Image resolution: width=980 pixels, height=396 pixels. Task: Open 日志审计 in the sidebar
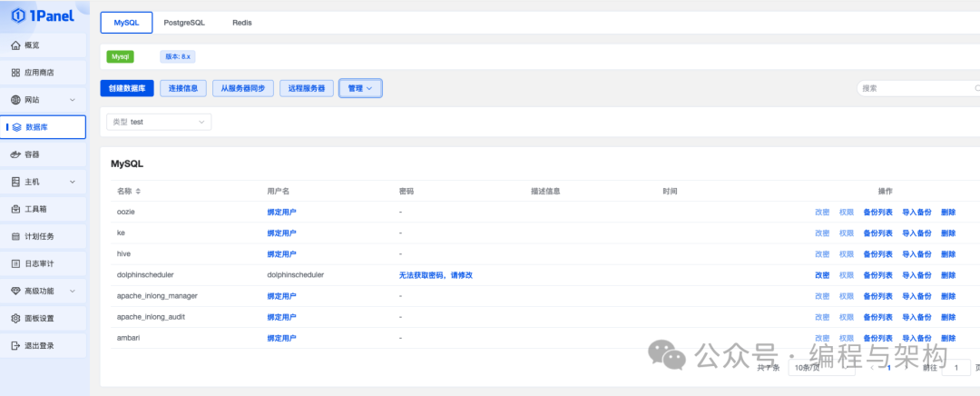tap(44, 264)
